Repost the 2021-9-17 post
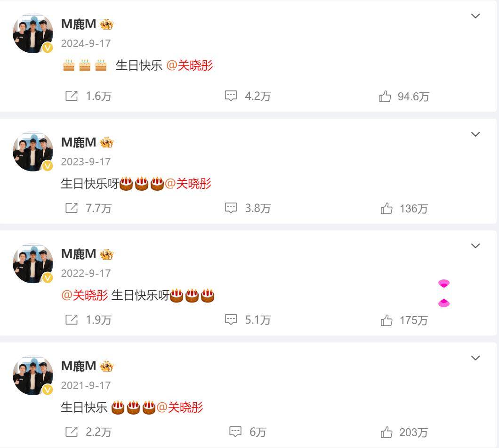499x448 pixels. pos(71,432)
